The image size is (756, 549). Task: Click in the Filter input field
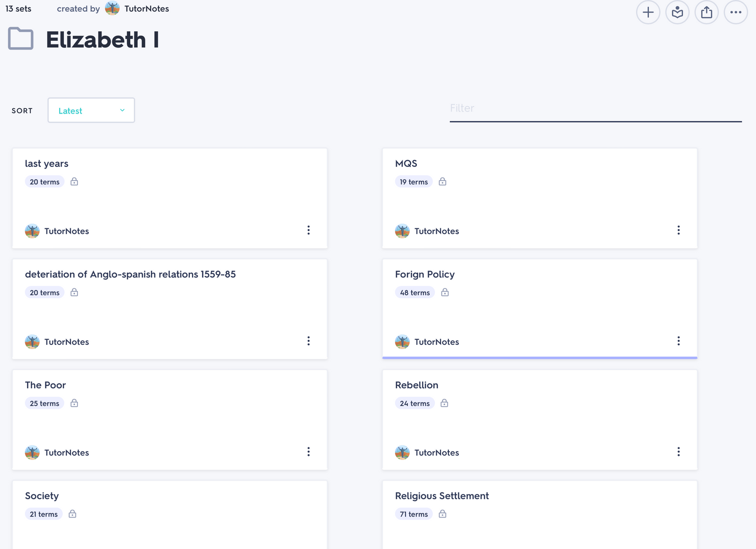(x=595, y=109)
